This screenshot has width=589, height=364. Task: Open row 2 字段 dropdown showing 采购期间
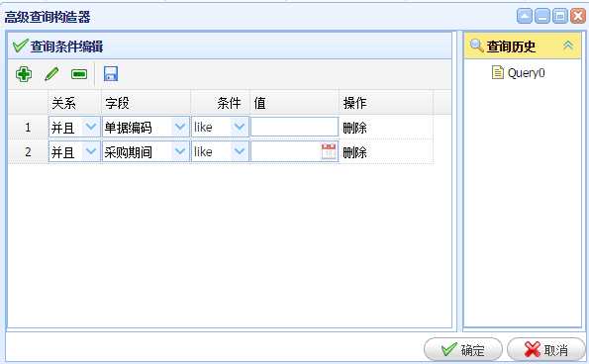(180, 151)
